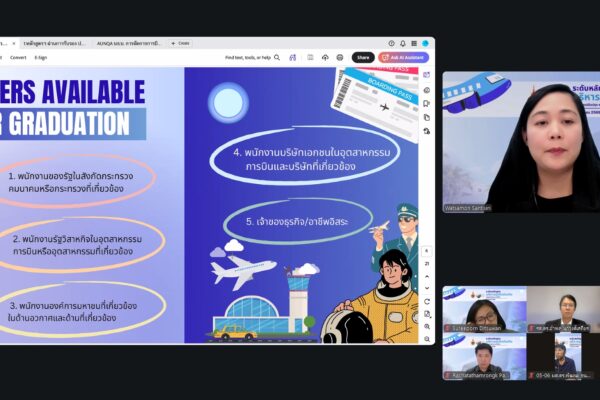
Task: Open the comments icon in right rail
Action: pyautogui.click(x=427, y=90)
